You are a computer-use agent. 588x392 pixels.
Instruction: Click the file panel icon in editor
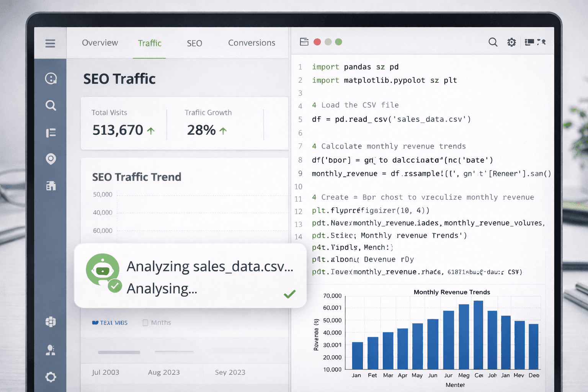[x=304, y=42]
